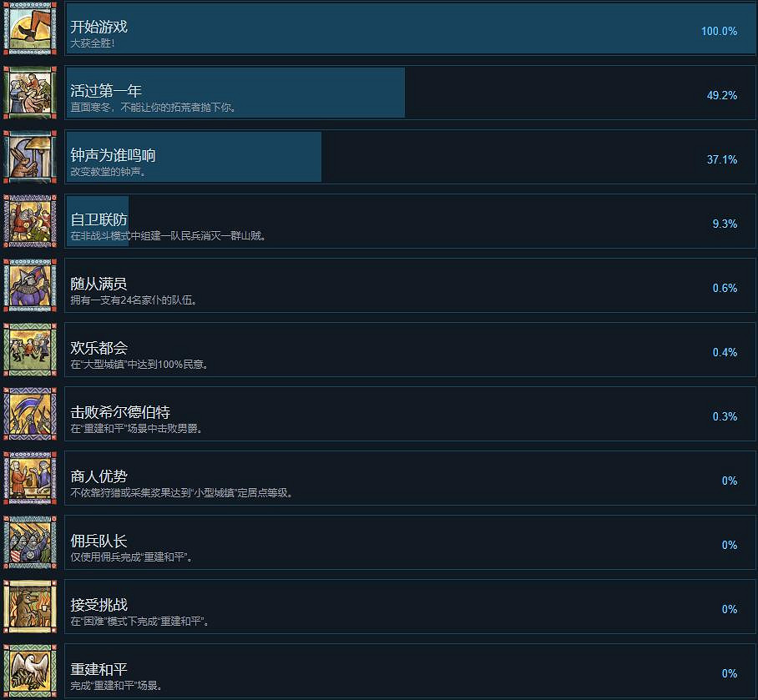Image resolution: width=758 pixels, height=700 pixels.
Task: Open the 商人优势 achievement title
Action: pos(99,476)
